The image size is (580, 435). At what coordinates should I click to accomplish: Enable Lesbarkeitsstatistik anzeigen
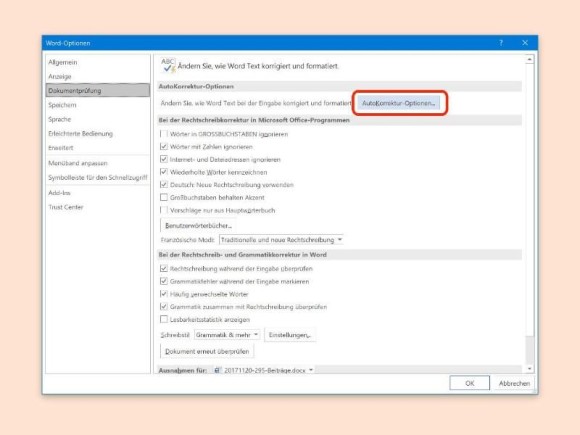tap(163, 319)
